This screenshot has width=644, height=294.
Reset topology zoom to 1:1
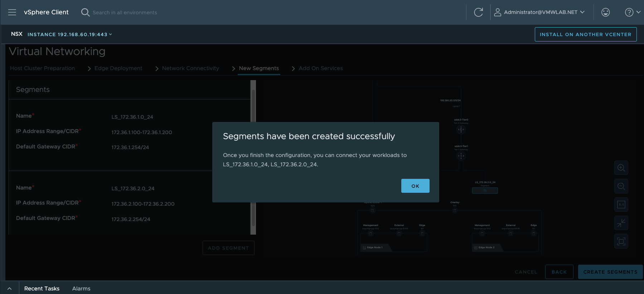(x=621, y=205)
